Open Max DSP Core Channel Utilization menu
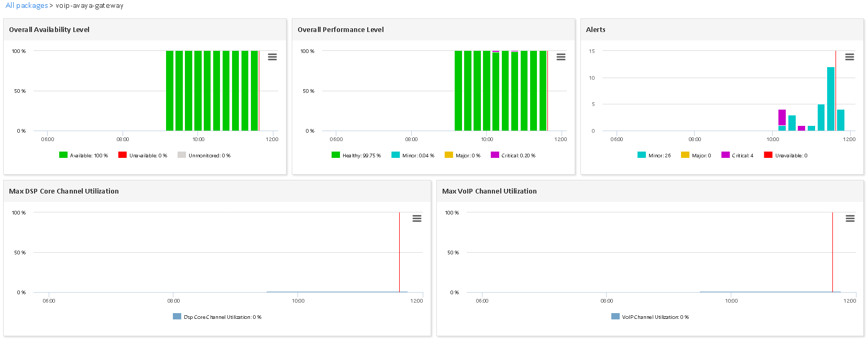 point(417,219)
